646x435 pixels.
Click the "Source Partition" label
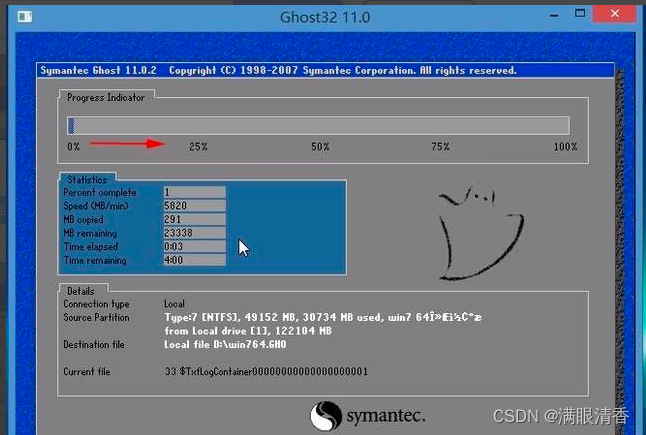96,318
